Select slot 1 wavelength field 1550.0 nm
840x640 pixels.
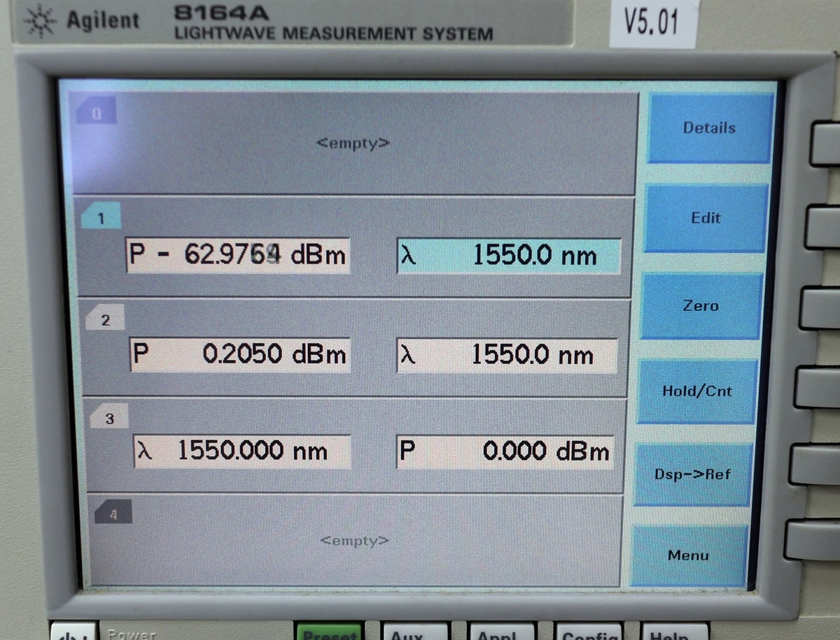pos(509,256)
